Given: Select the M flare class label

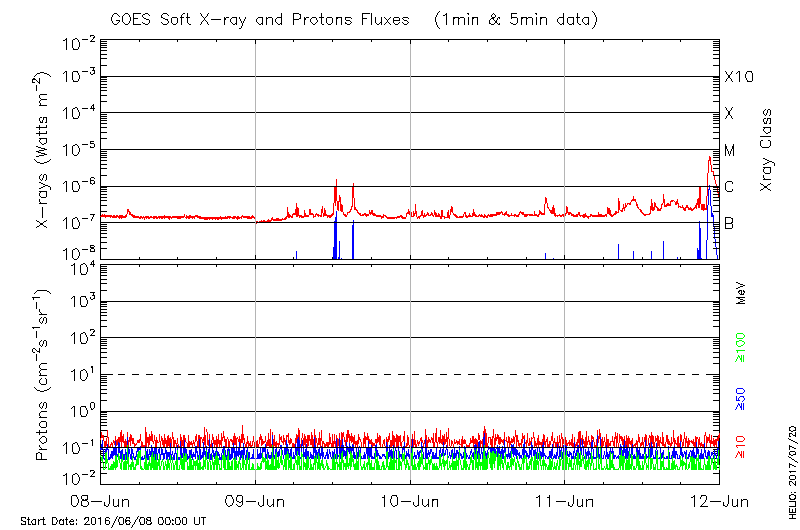Looking at the screenshot, I should [x=730, y=150].
